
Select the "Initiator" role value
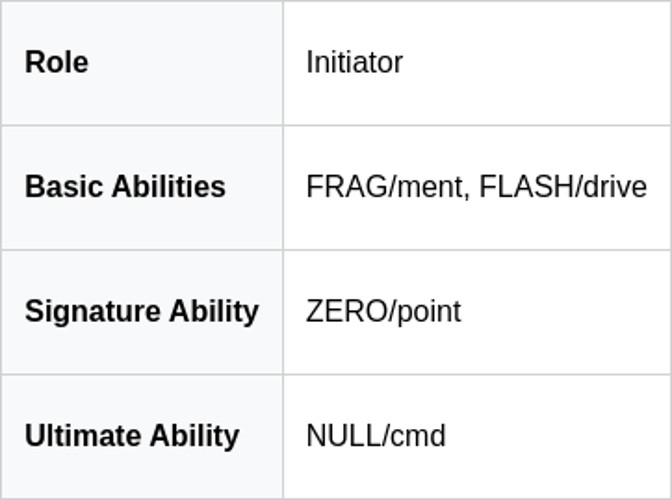point(354,62)
